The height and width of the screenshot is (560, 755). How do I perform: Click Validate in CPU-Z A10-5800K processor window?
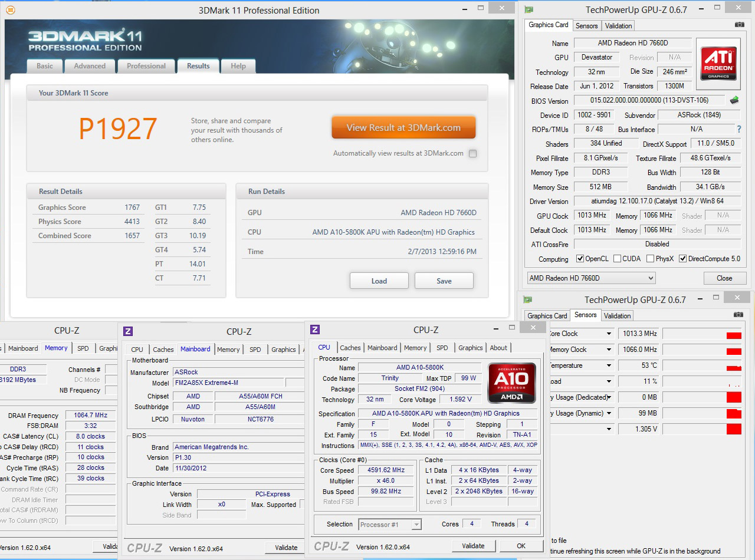click(x=474, y=546)
